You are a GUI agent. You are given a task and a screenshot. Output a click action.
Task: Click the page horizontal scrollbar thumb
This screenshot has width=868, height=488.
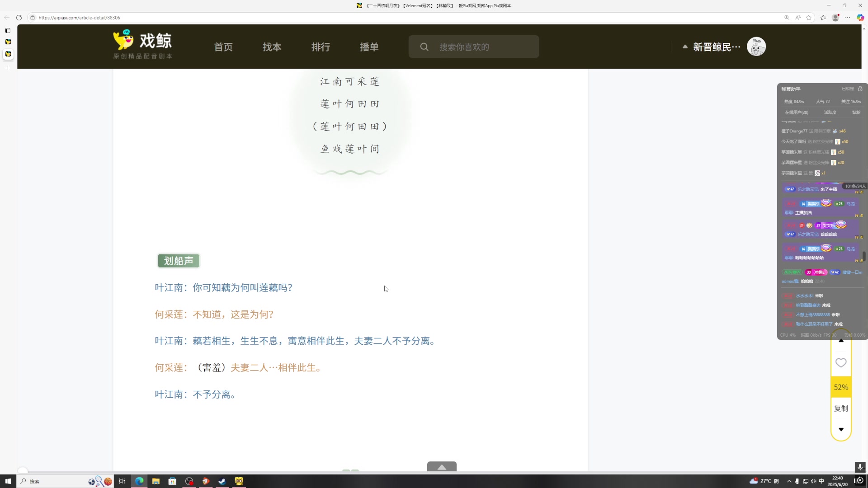pyautogui.click(x=23, y=470)
